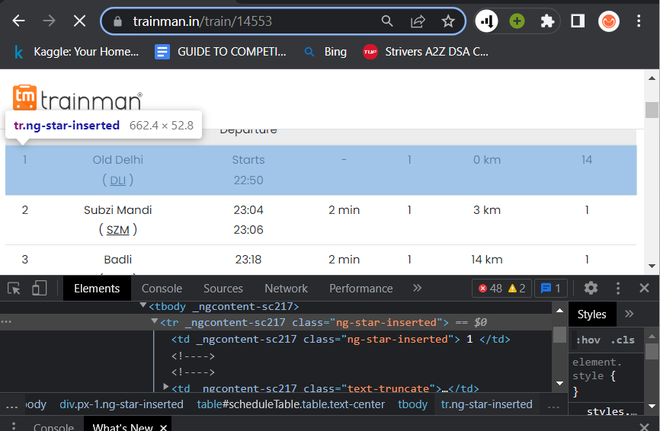Show more style pane tabs chevron
The height and width of the screenshot is (431, 660).
pyautogui.click(x=629, y=314)
